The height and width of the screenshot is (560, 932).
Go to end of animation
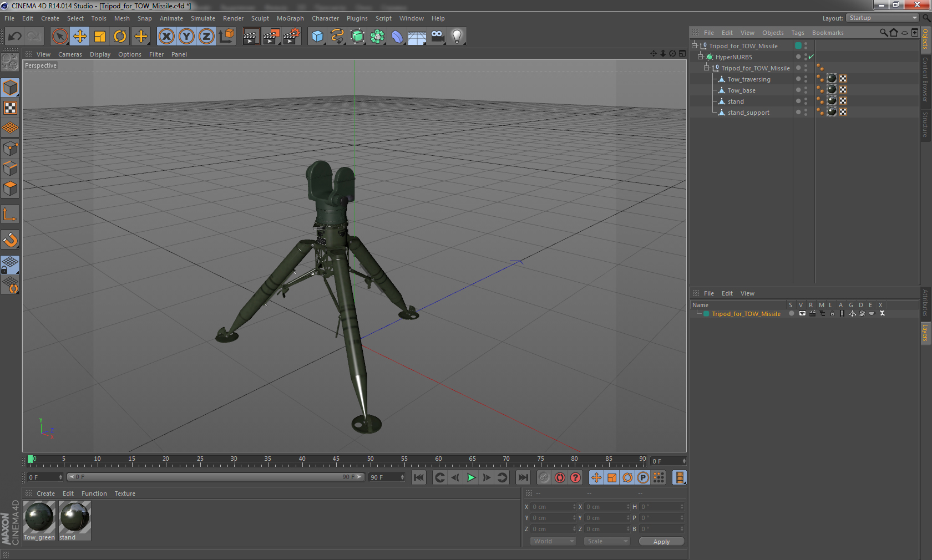pos(523,477)
